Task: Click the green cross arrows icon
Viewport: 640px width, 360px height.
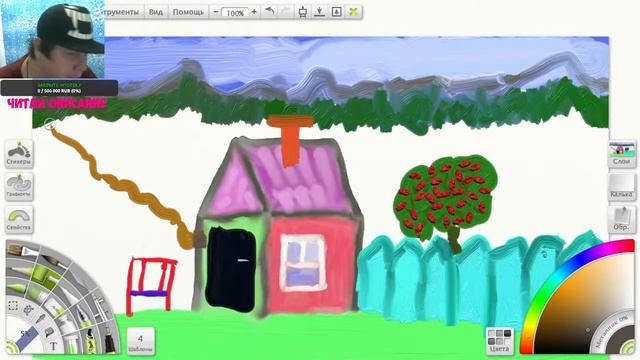Action: 353,12
